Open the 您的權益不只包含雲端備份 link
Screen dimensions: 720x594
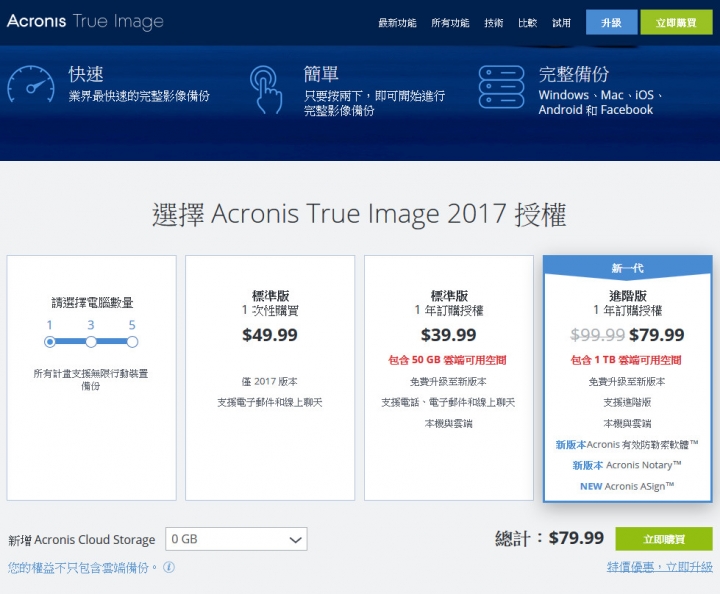[82, 568]
